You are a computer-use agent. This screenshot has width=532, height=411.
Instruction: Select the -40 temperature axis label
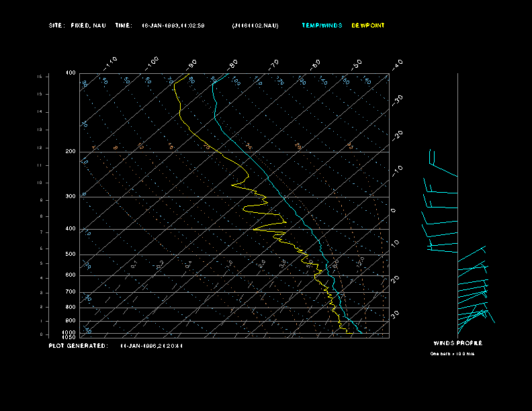click(x=397, y=64)
